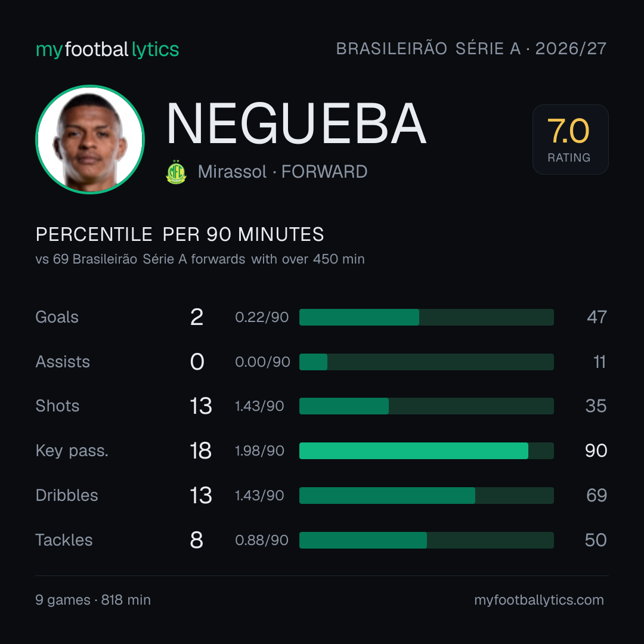Click the 90 percentile value for key passes
This screenshot has height=644, width=644.
pyautogui.click(x=596, y=451)
